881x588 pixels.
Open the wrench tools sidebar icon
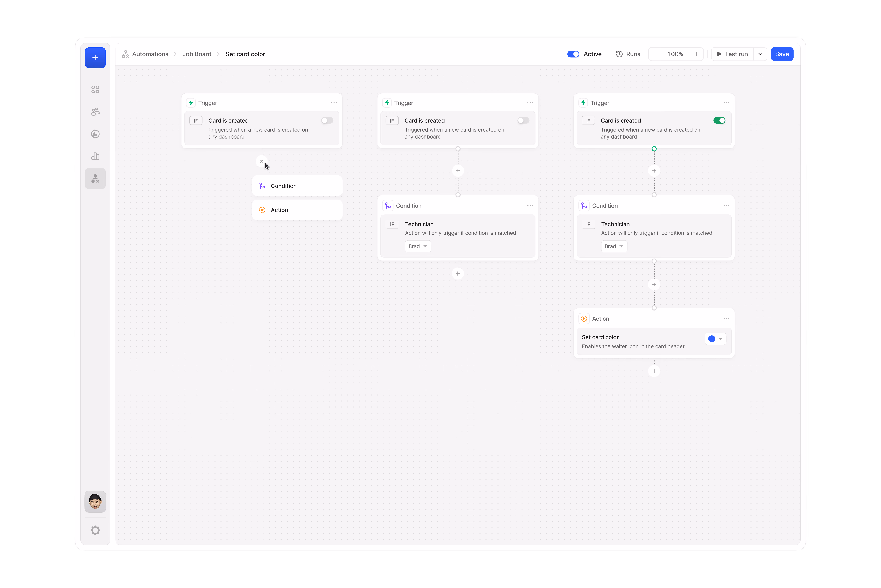95,134
